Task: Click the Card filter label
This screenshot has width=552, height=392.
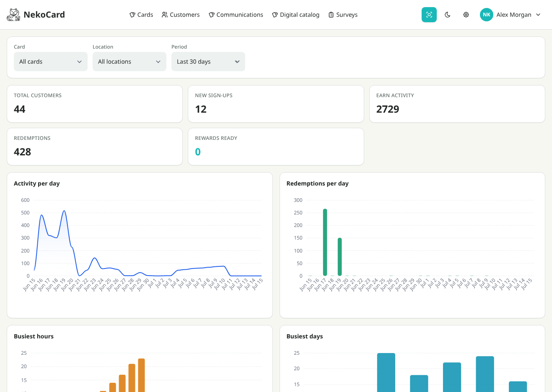Action: click(19, 47)
